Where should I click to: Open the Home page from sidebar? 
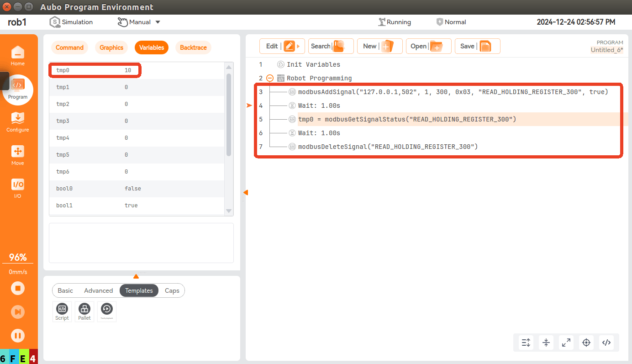tap(18, 56)
